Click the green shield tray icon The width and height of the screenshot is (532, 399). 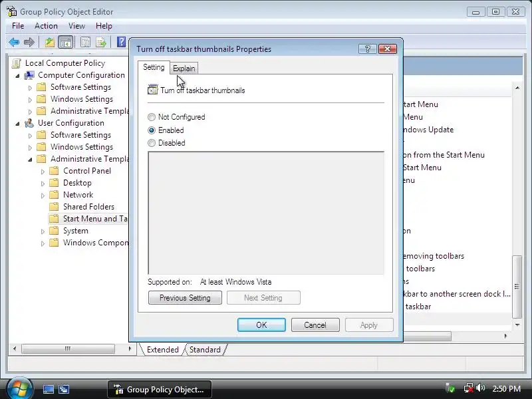[450, 388]
